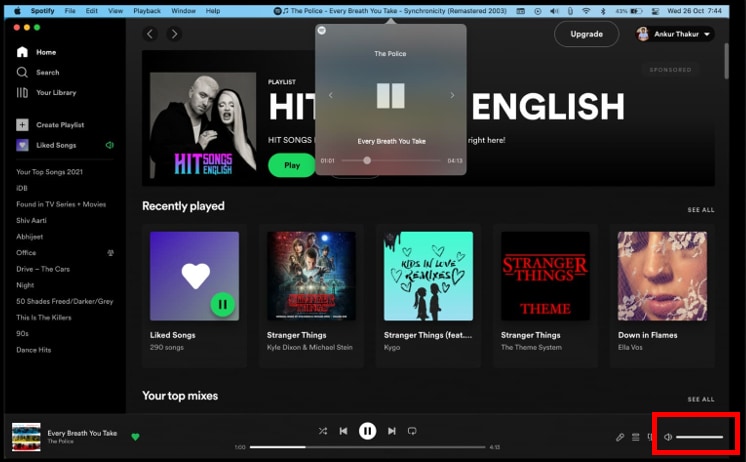The height and width of the screenshot is (462, 746).
Task: Pause Liked Songs using the green card button
Action: [x=223, y=304]
